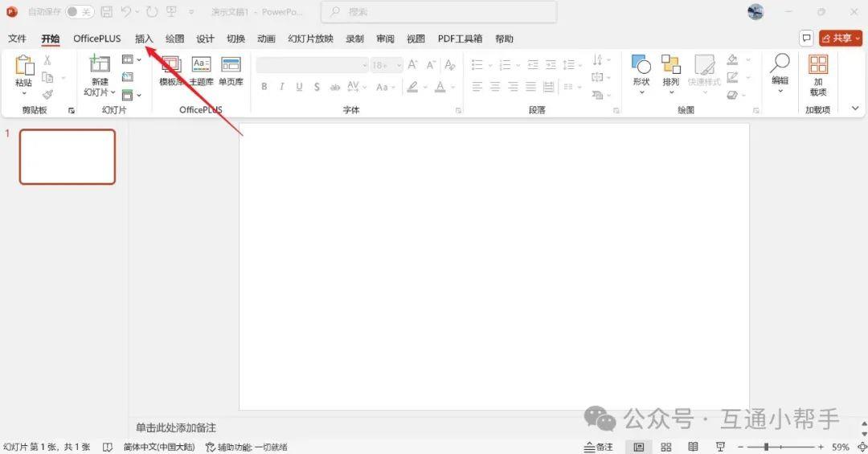868x454 pixels.
Task: Open the 主题库 theme library
Action: pyautogui.click(x=201, y=71)
